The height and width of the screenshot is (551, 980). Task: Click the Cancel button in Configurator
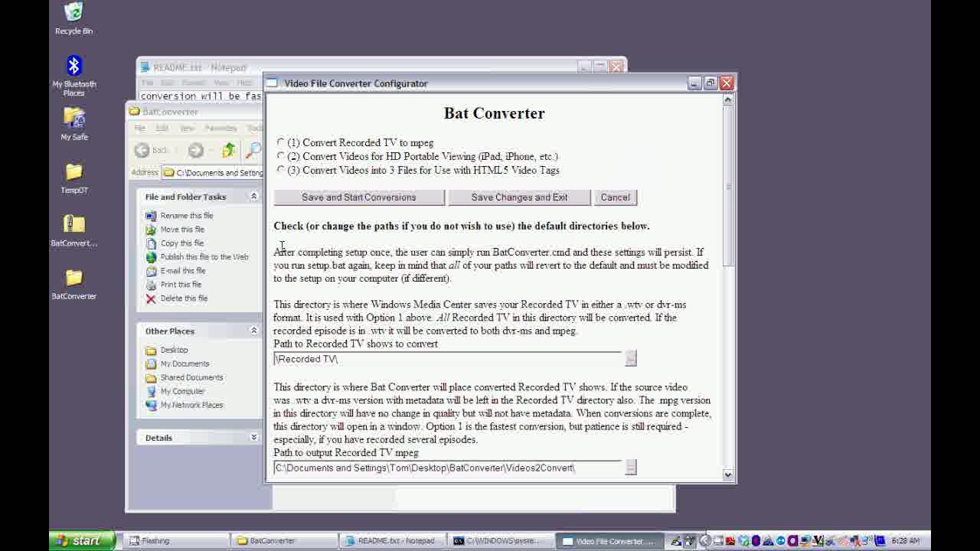pyautogui.click(x=616, y=197)
